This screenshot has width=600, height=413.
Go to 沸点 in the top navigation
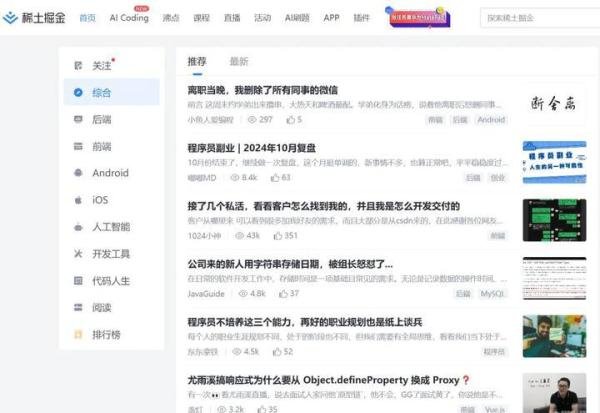pos(171,18)
